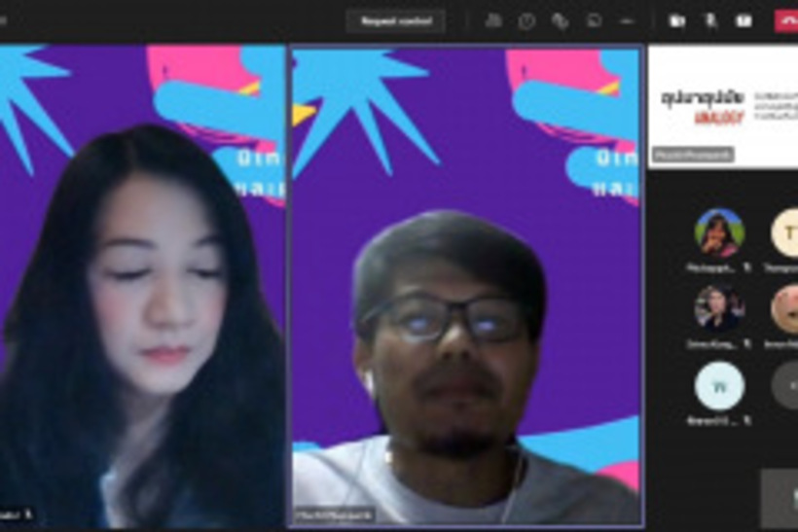
Task: Click participant avatar with green background photo
Action: click(x=719, y=232)
